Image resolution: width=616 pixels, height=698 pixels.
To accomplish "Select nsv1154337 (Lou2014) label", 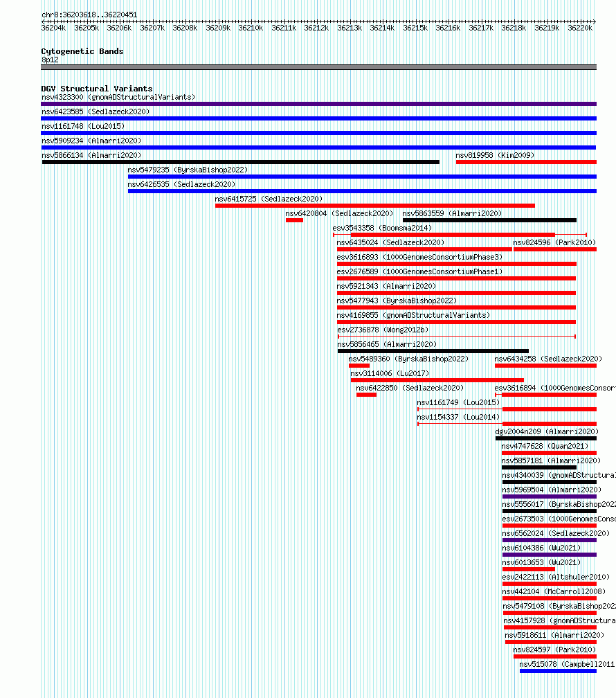I will (x=458, y=417).
